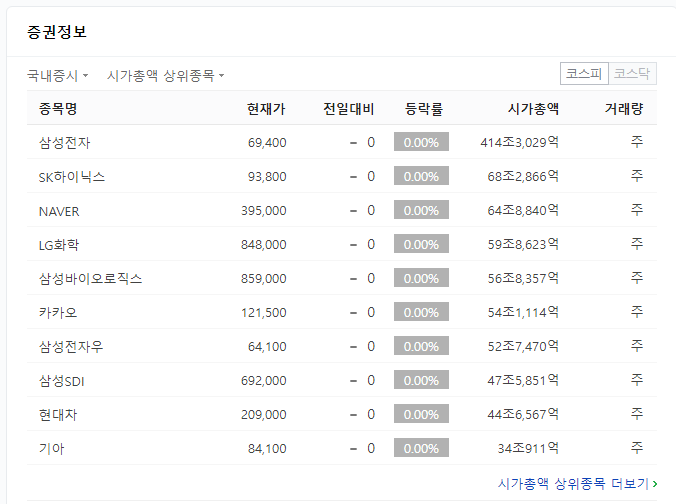Click 카카오 price 121,500

(x=263, y=313)
